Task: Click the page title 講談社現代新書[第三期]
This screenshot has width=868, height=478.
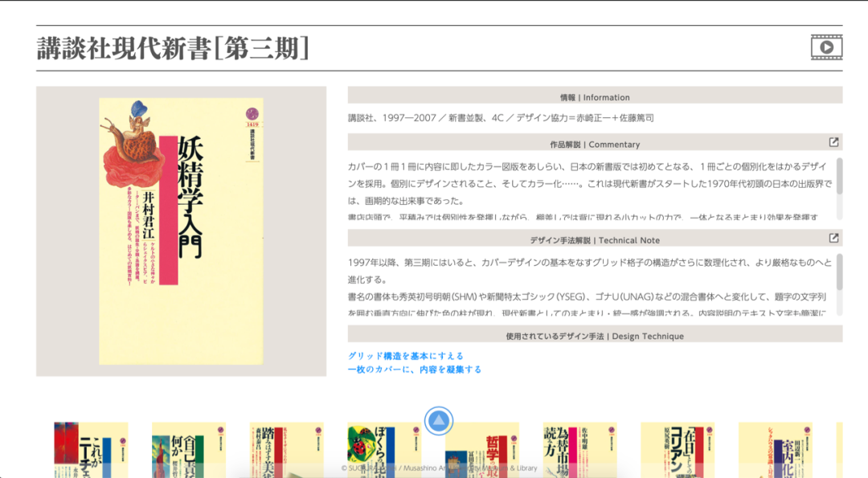Action: click(173, 48)
